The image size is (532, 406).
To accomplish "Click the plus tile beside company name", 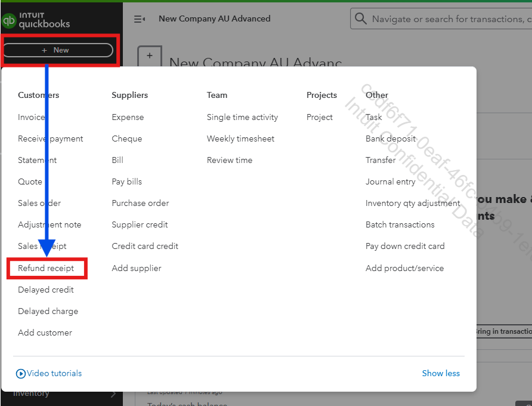I will click(x=150, y=56).
